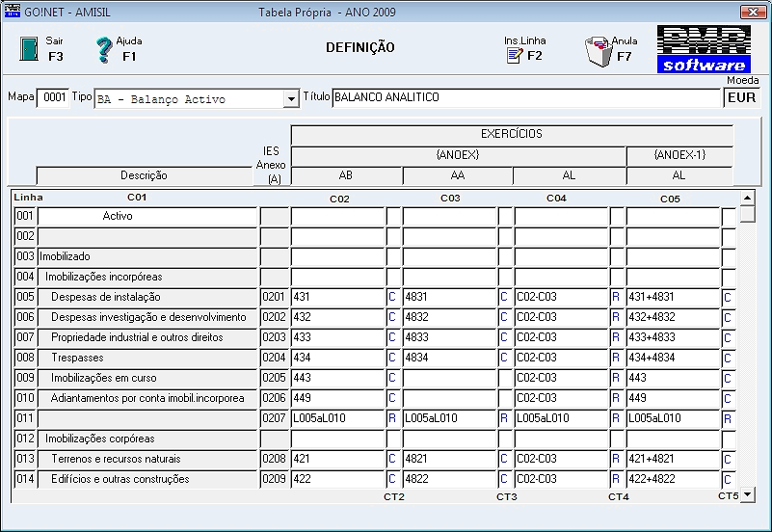
Task: Close the GO!NET window
Action: tap(753, 12)
